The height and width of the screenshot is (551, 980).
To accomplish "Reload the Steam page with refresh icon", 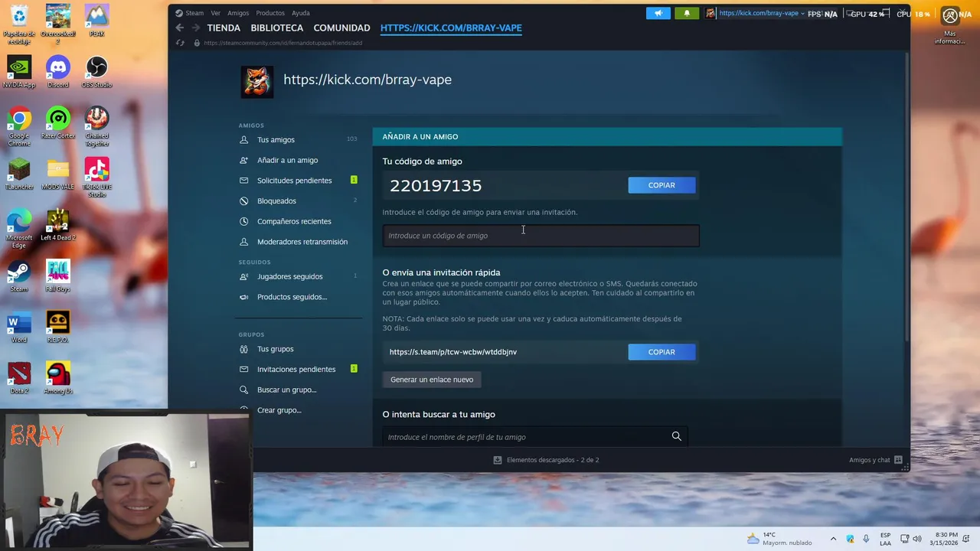I will tap(180, 43).
